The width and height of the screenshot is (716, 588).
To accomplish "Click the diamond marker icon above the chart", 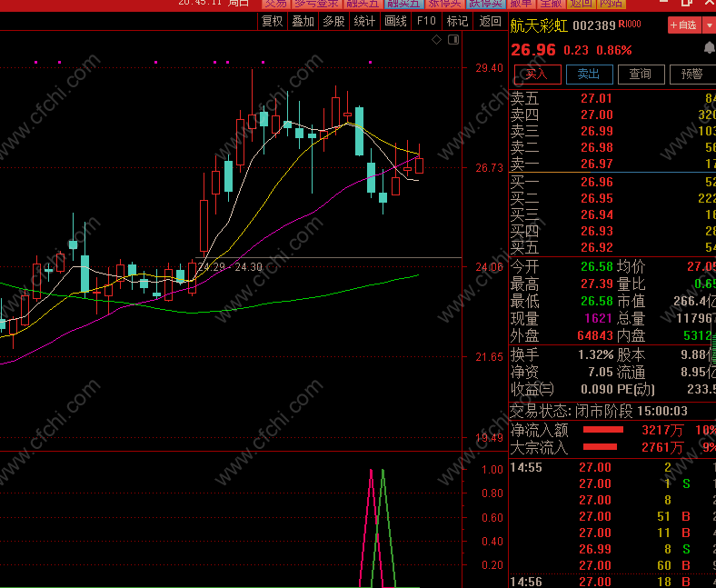I will (436, 40).
